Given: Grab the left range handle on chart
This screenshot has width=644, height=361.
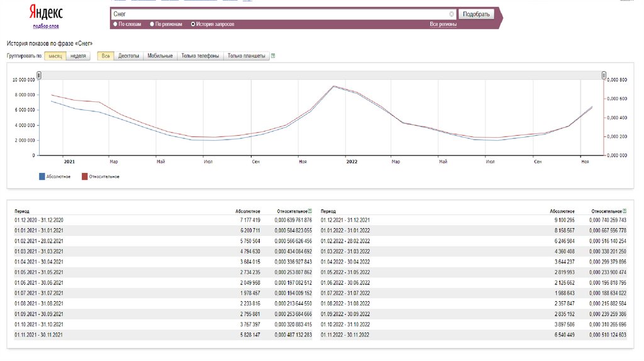Looking at the screenshot, I should point(39,75).
